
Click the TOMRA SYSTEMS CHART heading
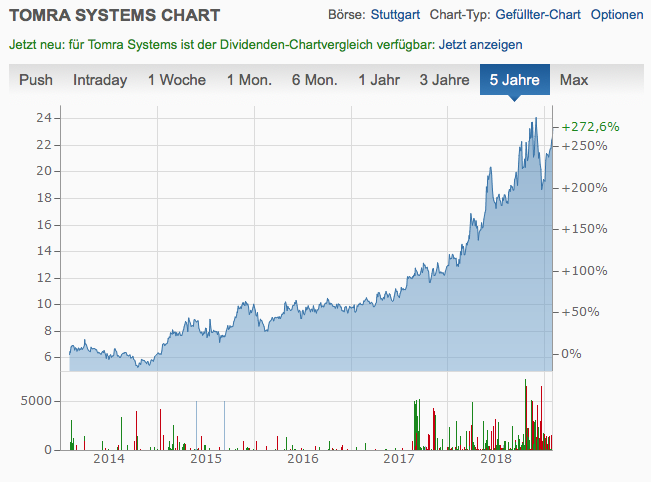pos(115,16)
